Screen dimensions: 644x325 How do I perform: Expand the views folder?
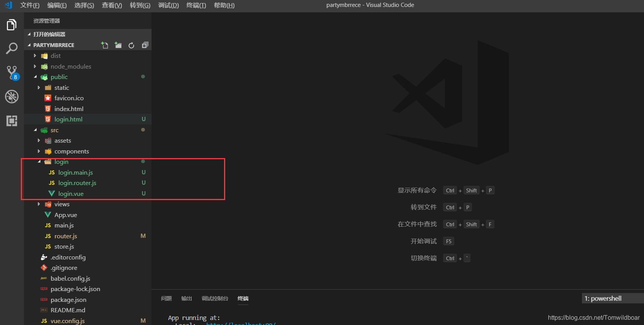point(39,204)
